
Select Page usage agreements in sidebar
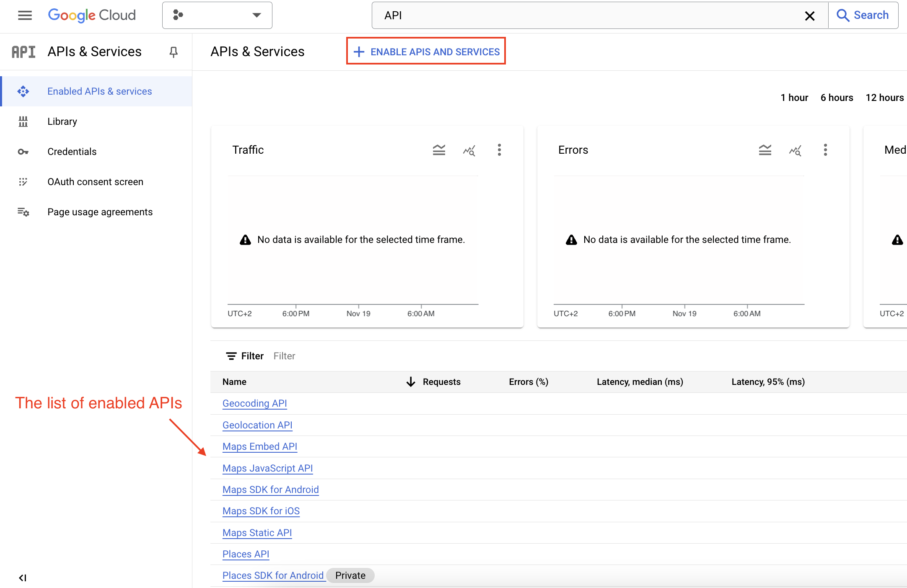[100, 211]
